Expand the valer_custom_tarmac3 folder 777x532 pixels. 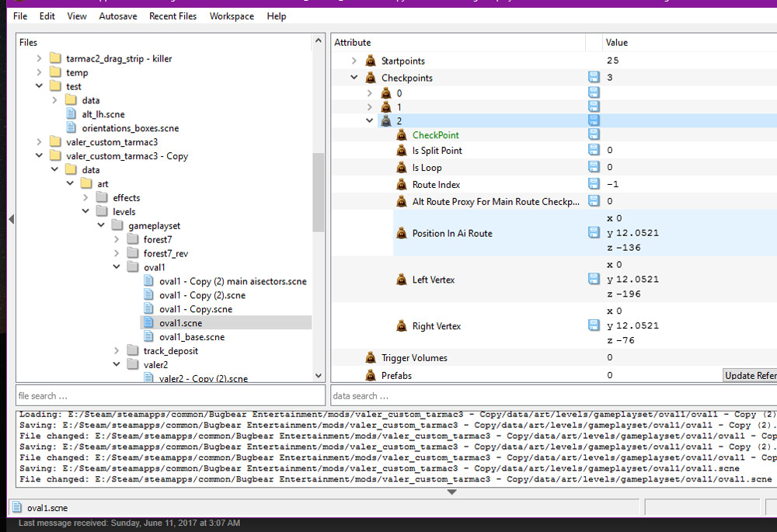pyautogui.click(x=39, y=142)
